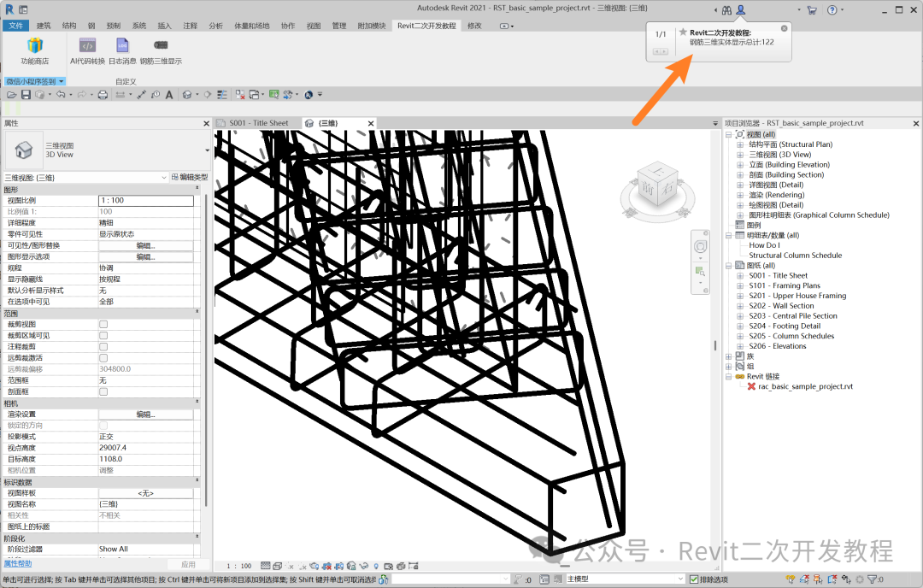Switch to the 注释 ribbon tab
The height and width of the screenshot is (588, 923).
point(190,26)
